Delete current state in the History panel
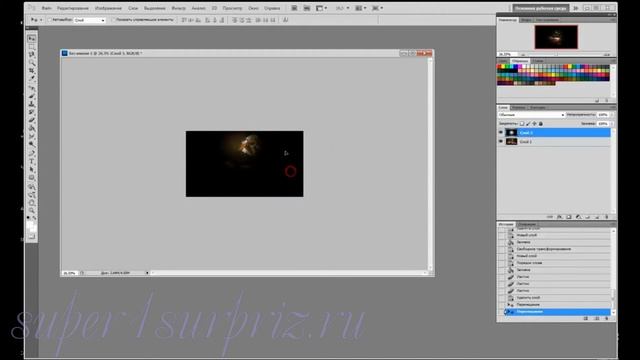 [x=607, y=318]
